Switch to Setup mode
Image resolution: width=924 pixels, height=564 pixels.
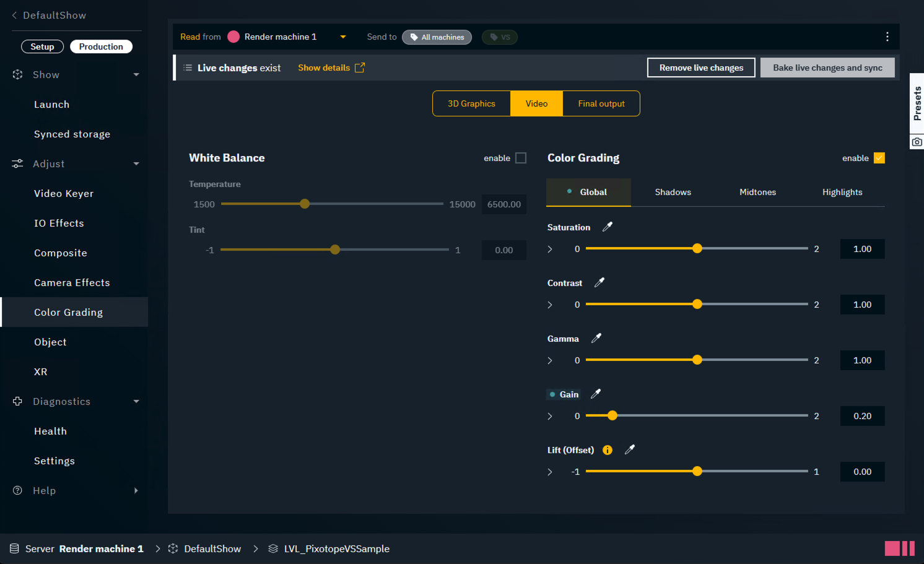42,47
